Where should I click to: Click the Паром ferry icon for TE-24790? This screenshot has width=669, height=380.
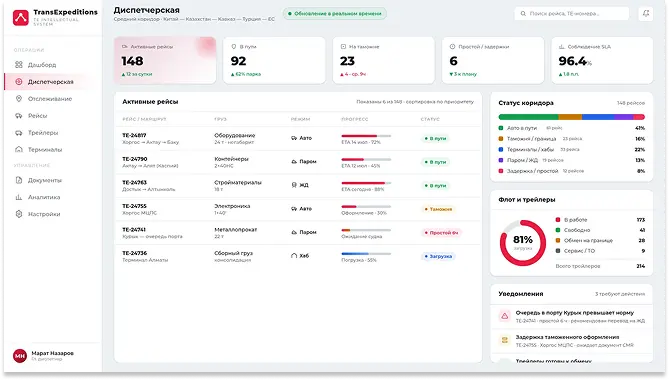tap(294, 162)
